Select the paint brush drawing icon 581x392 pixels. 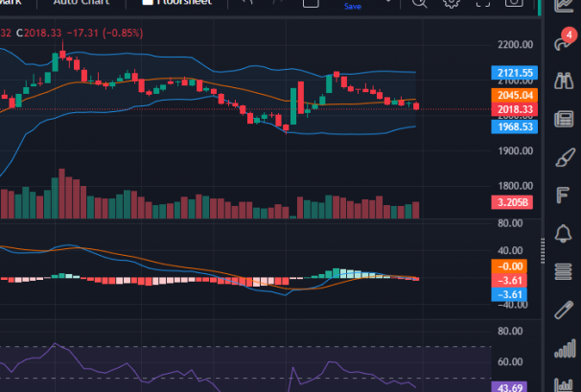pyautogui.click(x=565, y=157)
